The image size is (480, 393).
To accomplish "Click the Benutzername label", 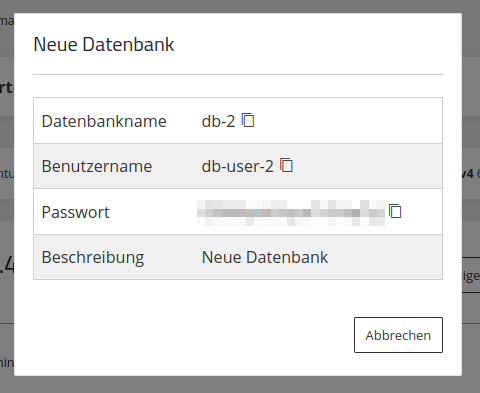I will (97, 166).
